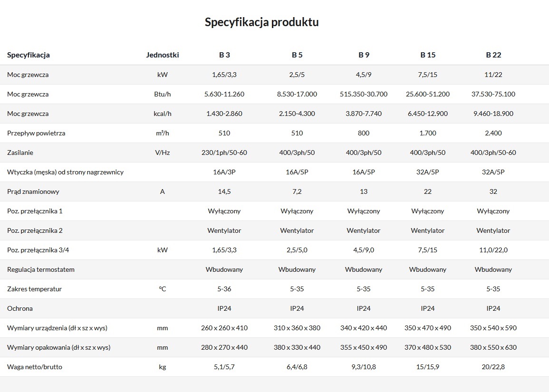The height and width of the screenshot is (392, 549).
Task: Select the Prąd znamionowy row label
Action: coord(33,191)
